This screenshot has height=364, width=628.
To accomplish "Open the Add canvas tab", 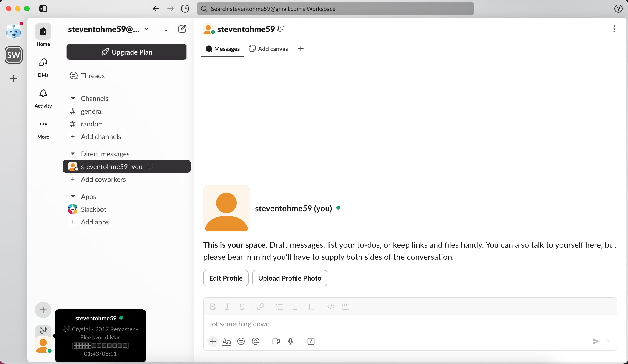I will coord(268,49).
